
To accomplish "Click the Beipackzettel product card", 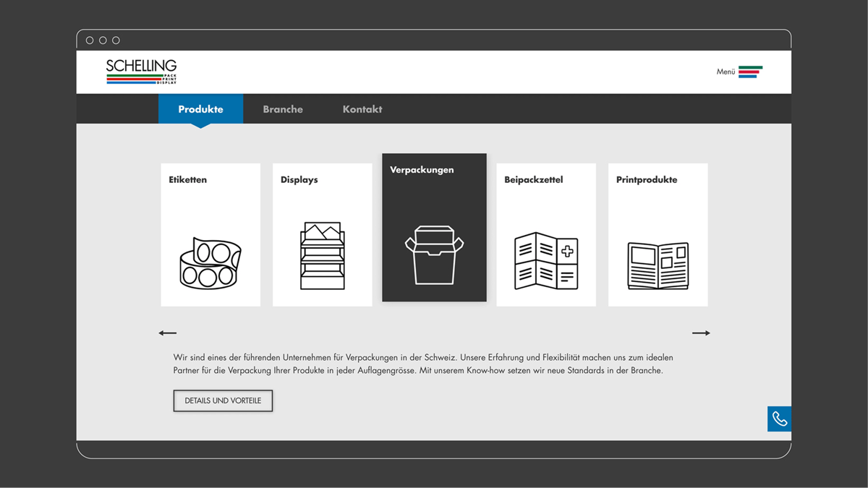I will pos(545,234).
